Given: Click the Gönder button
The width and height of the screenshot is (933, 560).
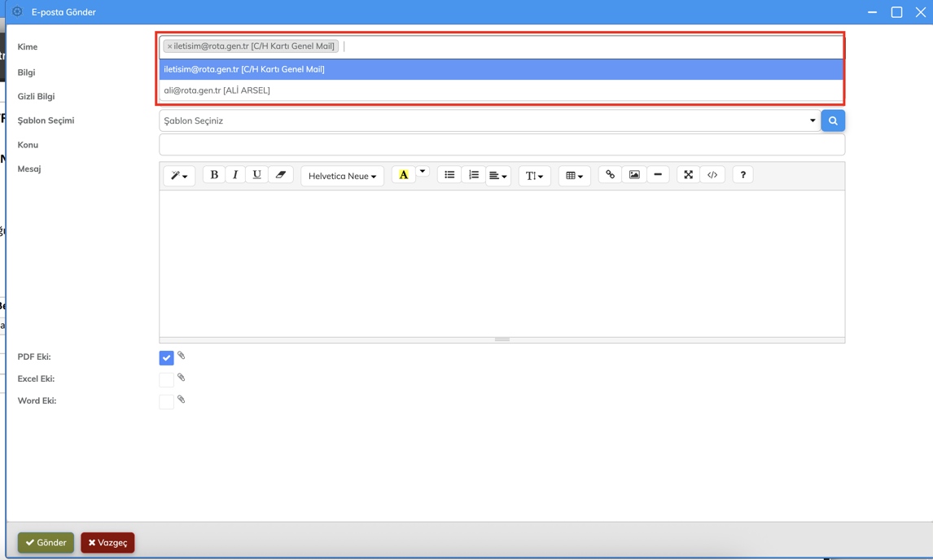Looking at the screenshot, I should pos(46,542).
